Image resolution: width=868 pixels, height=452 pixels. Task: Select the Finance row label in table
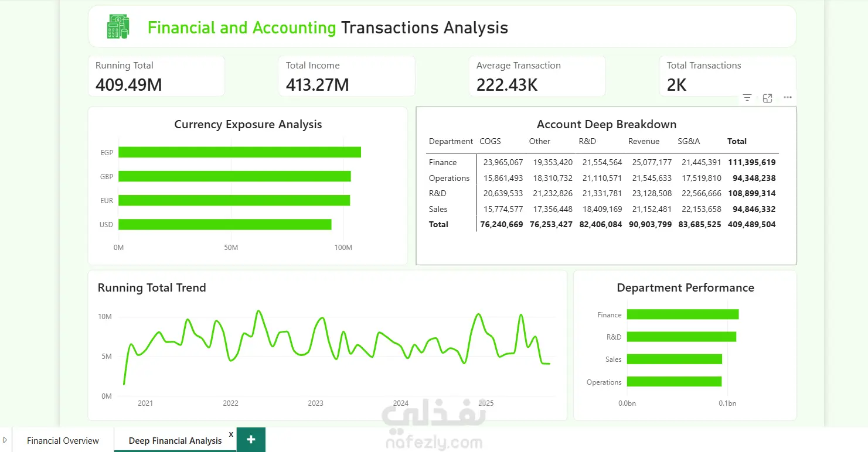click(442, 162)
